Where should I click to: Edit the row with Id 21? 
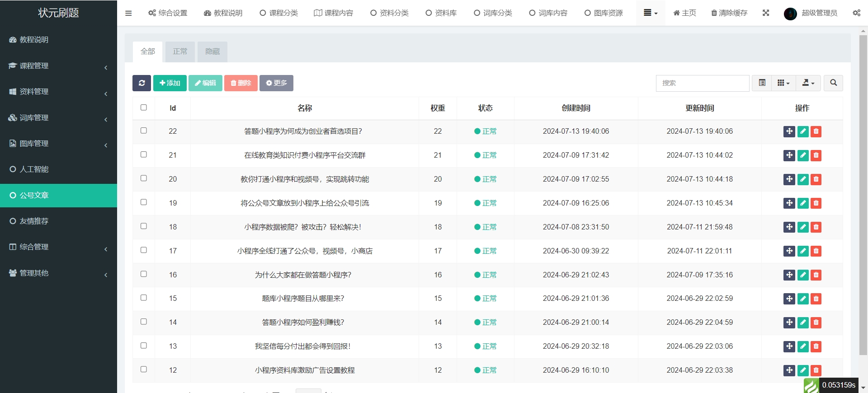point(803,155)
